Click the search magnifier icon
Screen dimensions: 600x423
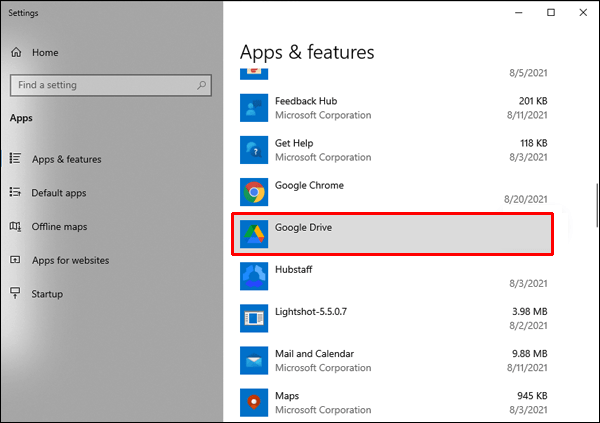pos(199,85)
